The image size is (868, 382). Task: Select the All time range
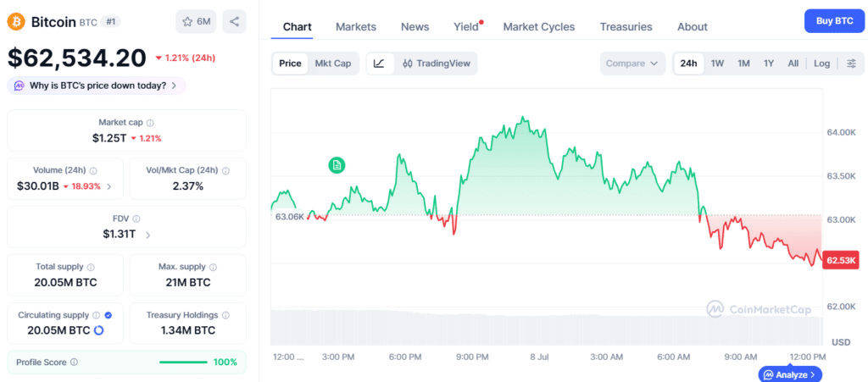(793, 64)
